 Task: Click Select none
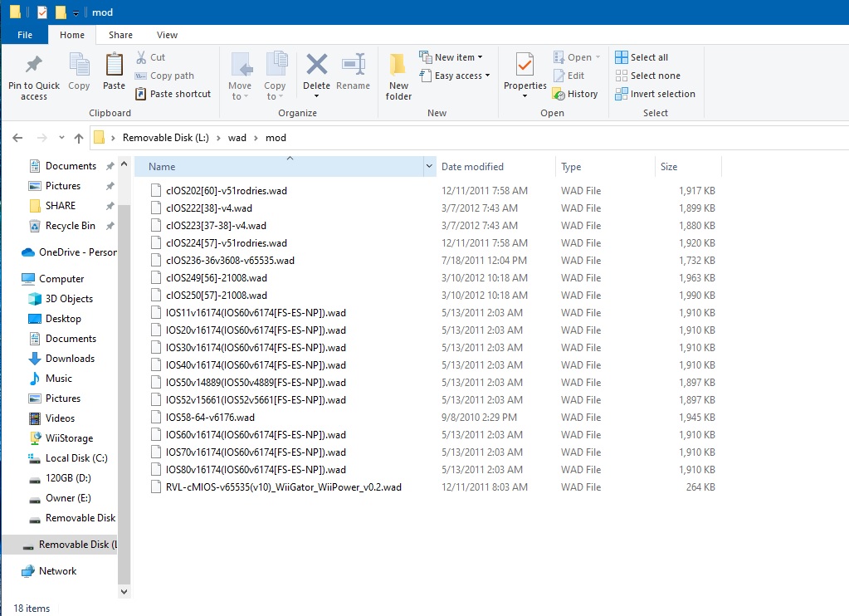[x=648, y=76]
